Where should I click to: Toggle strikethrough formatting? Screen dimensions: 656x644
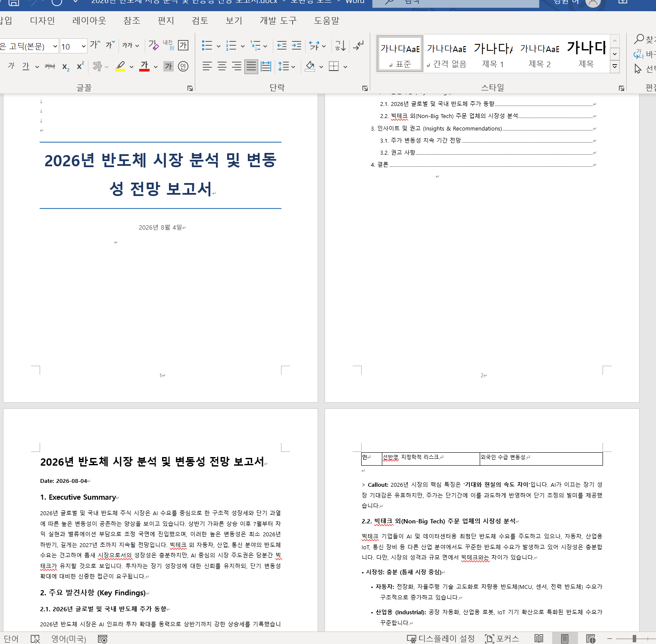pos(50,66)
